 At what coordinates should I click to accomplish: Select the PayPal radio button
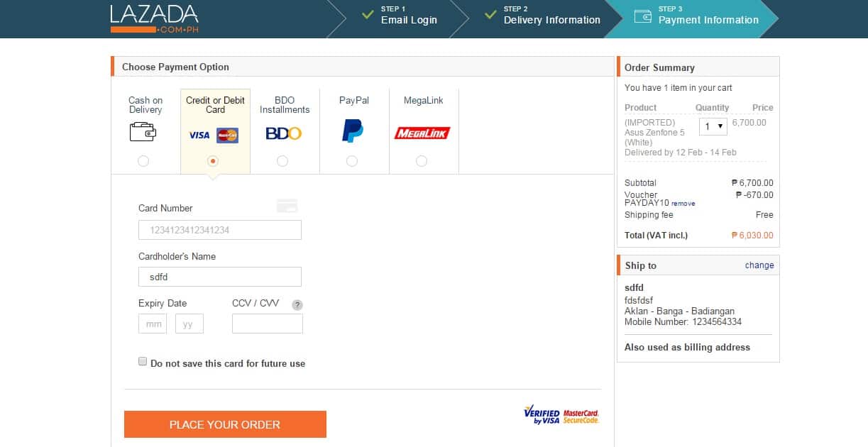click(x=352, y=161)
